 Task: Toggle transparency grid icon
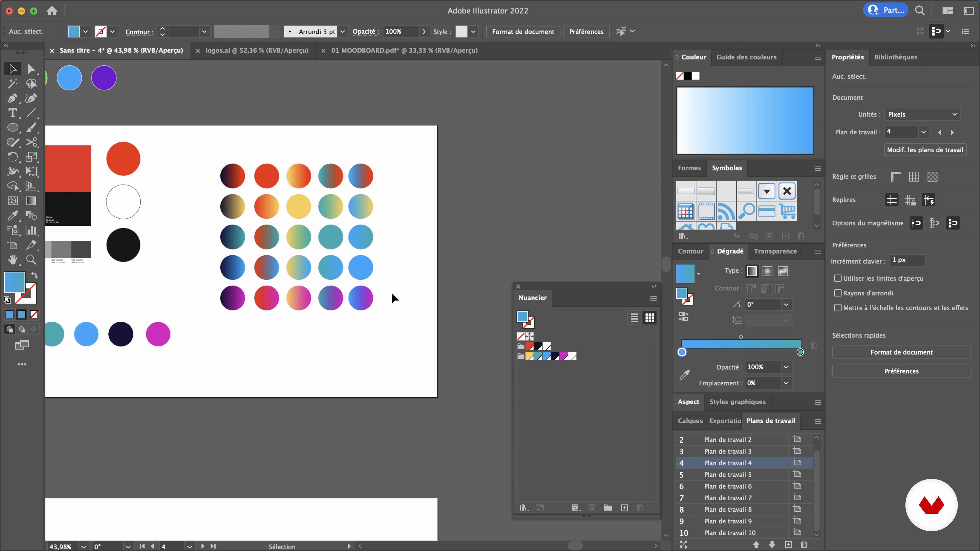pos(932,177)
